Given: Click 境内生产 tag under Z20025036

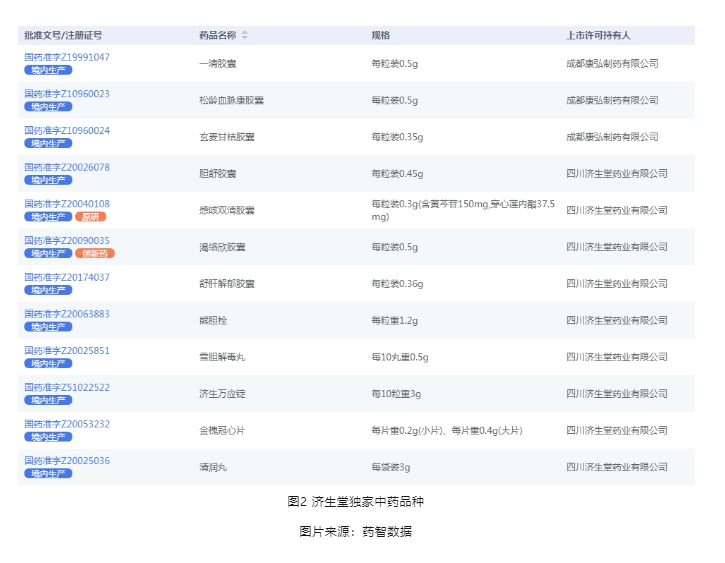Looking at the screenshot, I should click(x=48, y=473).
